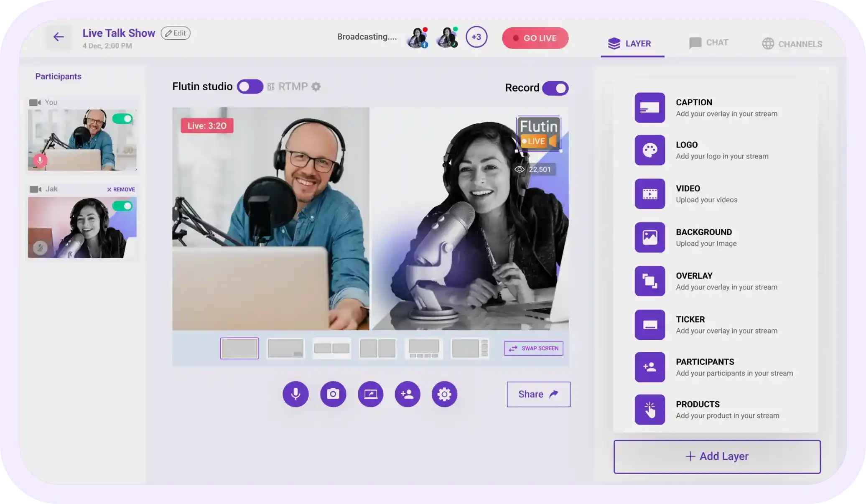Select the Logo palette icon

point(649,150)
